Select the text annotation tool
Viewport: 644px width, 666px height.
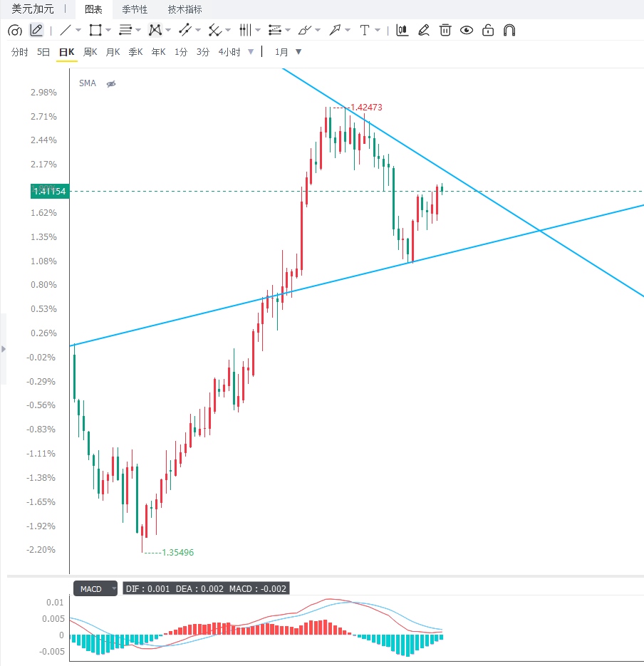tap(365, 30)
